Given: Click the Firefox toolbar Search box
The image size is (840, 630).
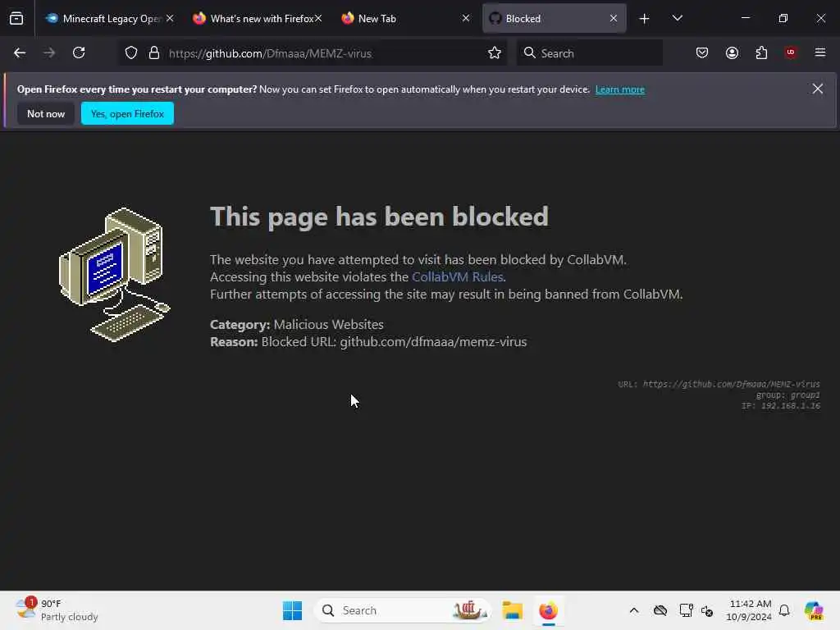Looking at the screenshot, I should point(589,53).
